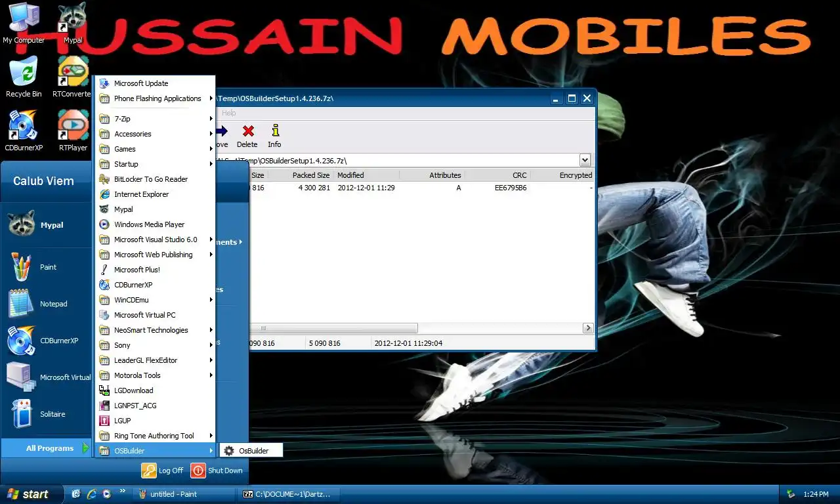Expand the WinCDEmu programs folder

[x=156, y=300]
